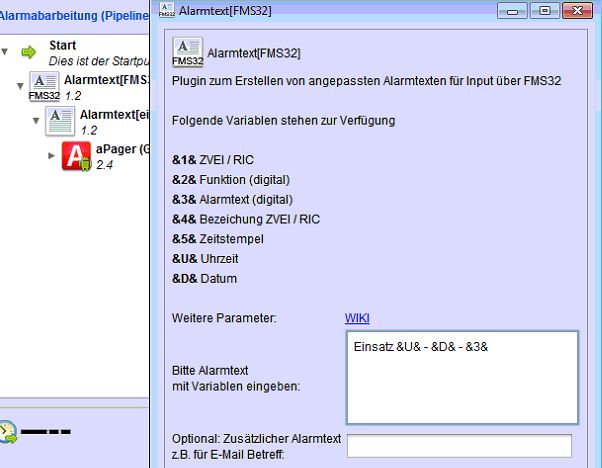Screen dimensions: 602x468
Task: Minimize the Alarmtext[FMS32] dialog
Action: [x=516, y=11]
